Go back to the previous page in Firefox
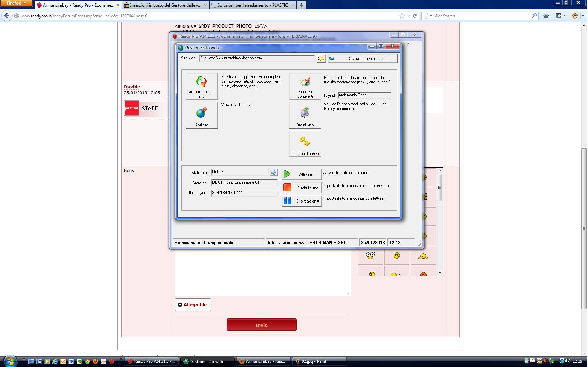The image size is (588, 367). pos(7,16)
